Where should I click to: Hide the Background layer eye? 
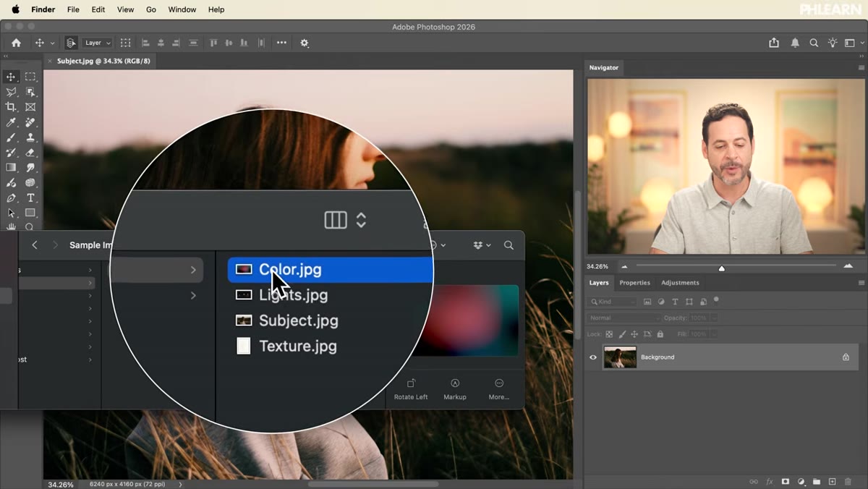pyautogui.click(x=593, y=357)
